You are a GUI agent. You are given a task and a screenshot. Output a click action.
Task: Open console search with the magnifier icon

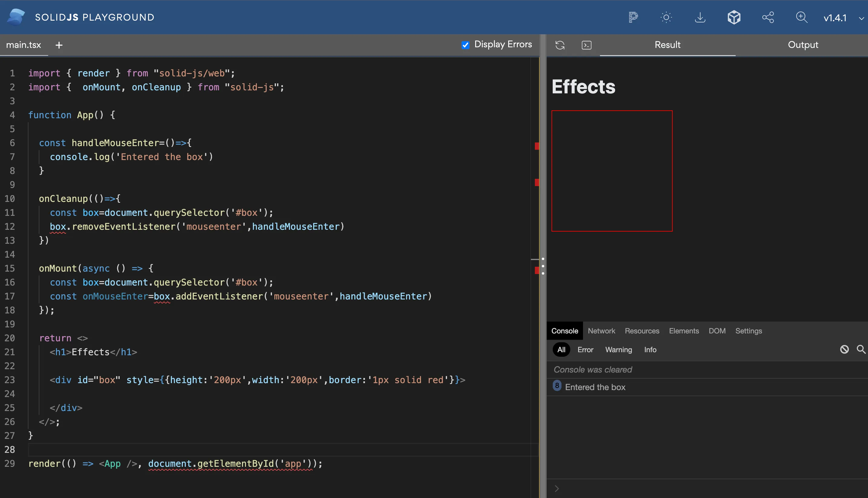861,349
